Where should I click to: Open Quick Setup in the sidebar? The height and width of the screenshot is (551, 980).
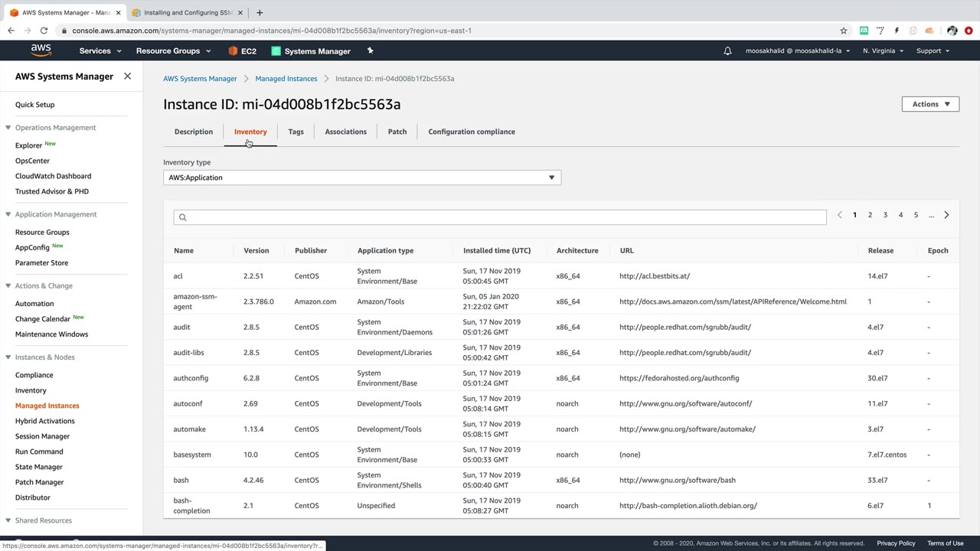[34, 105]
